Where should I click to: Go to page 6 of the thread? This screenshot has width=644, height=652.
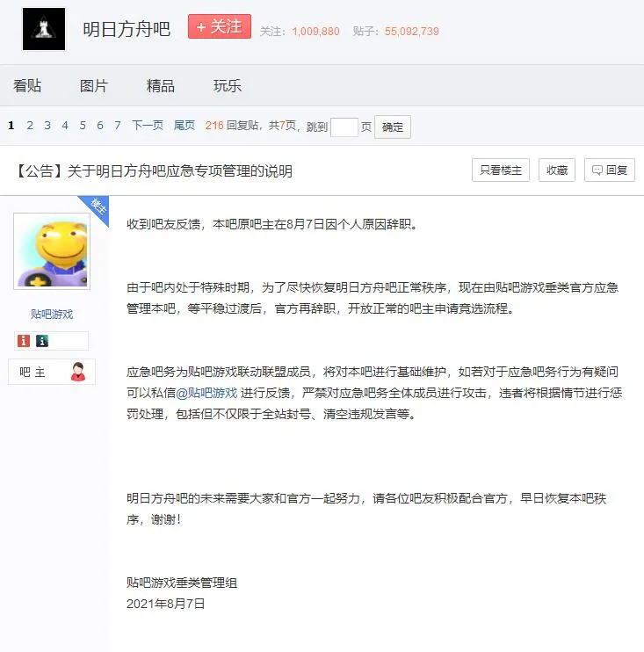(100, 126)
